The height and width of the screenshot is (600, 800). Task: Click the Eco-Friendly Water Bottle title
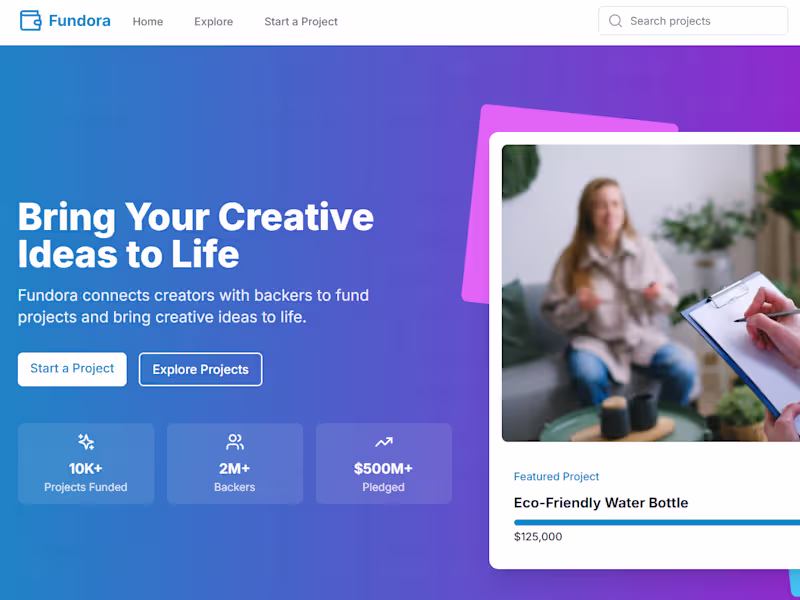coord(601,503)
